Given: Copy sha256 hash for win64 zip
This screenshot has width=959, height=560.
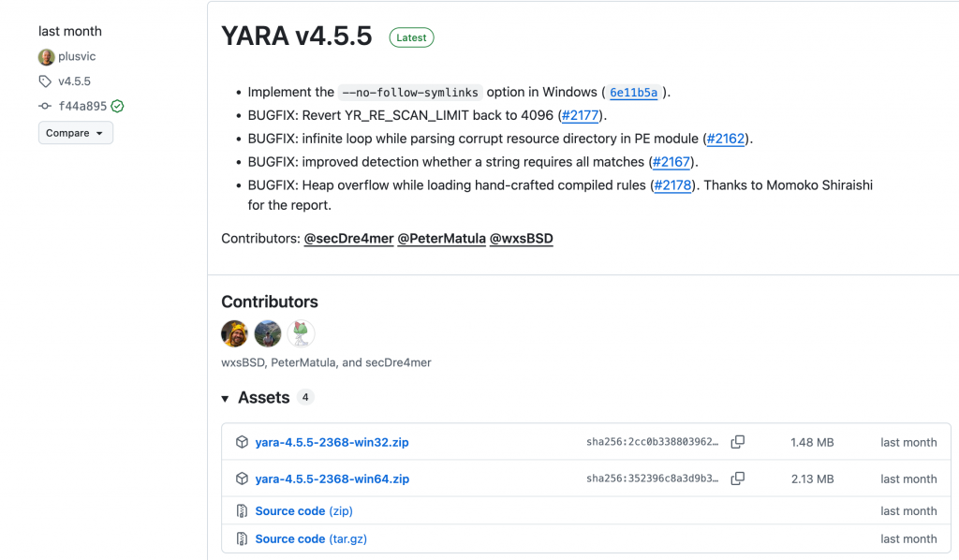Looking at the screenshot, I should 738,479.
